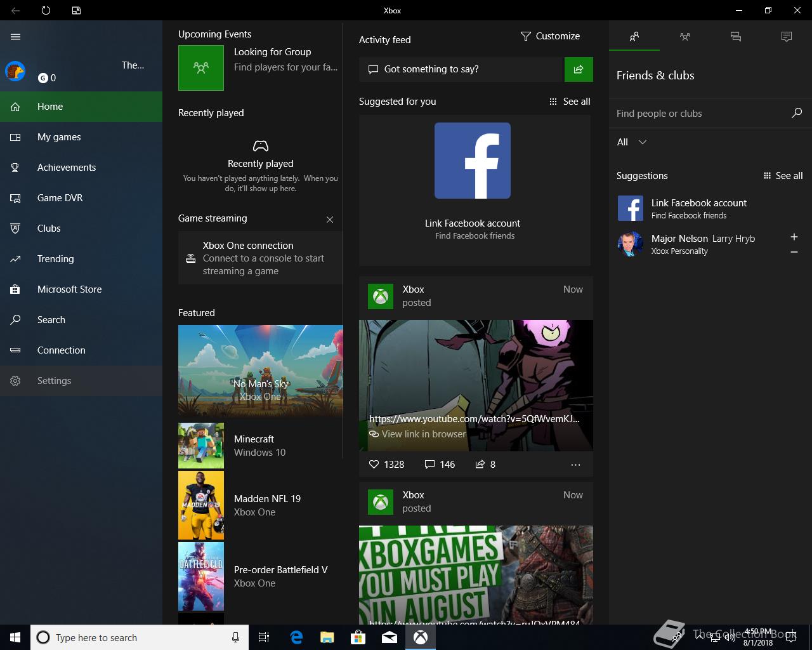Open Xbox app Settings
Viewport: 812px width, 650px height.
pos(81,381)
